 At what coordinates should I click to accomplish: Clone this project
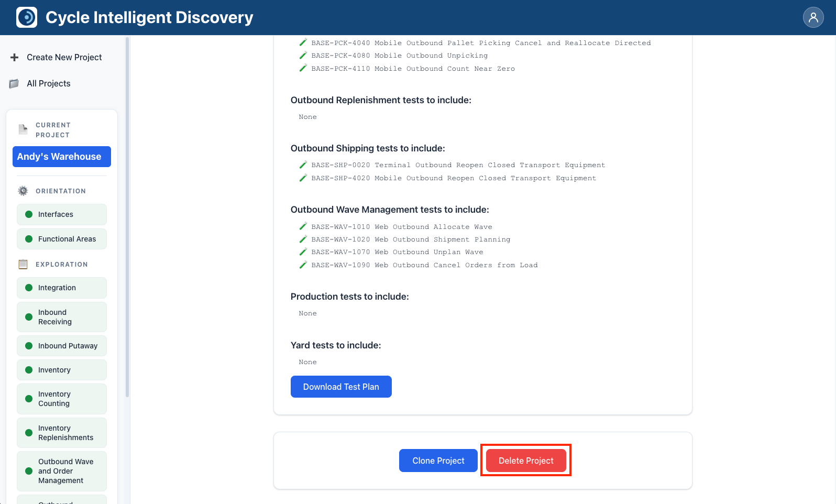point(438,461)
